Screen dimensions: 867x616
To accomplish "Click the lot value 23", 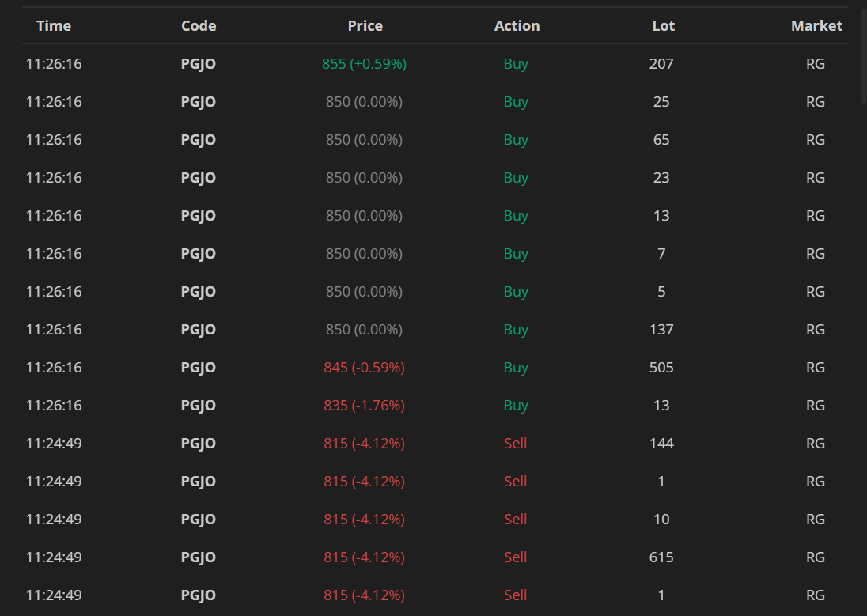I will tap(661, 178).
